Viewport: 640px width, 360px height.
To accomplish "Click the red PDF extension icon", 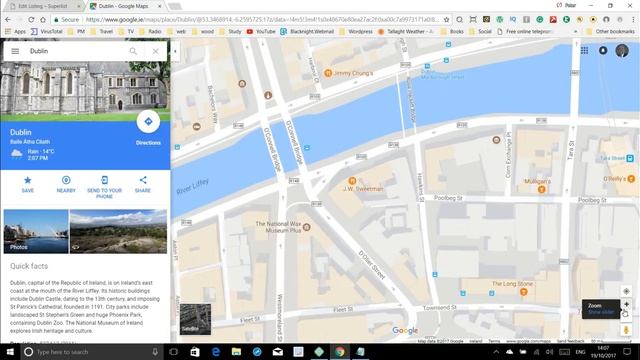I will point(553,19).
